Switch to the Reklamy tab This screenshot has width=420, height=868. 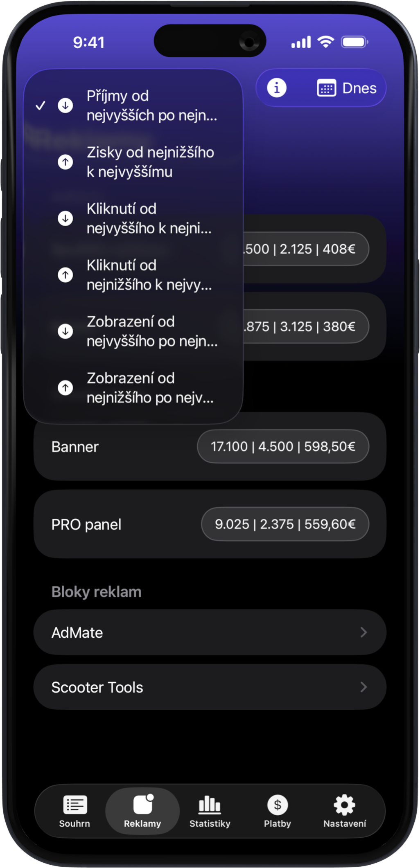[x=142, y=812]
